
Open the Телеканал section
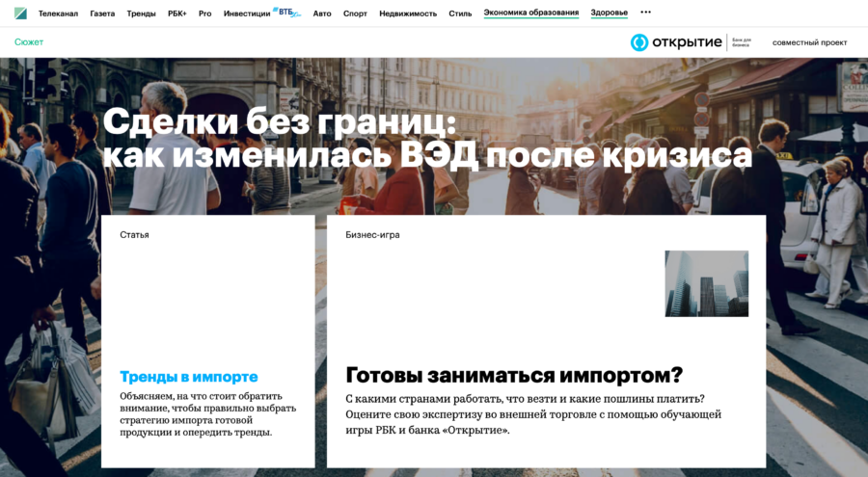[58, 13]
